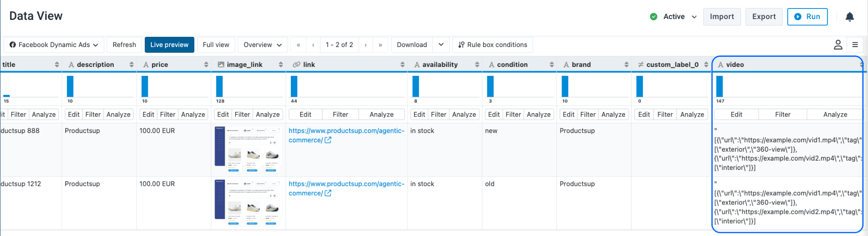The width and height of the screenshot is (868, 236).
Task: Select the video JSON cell in Productsup 1212 row
Action: (788, 203)
